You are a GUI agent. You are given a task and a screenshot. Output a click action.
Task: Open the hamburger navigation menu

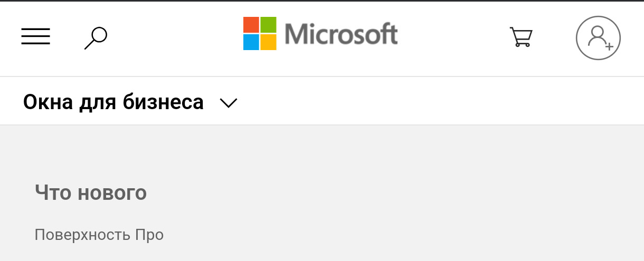pos(35,36)
